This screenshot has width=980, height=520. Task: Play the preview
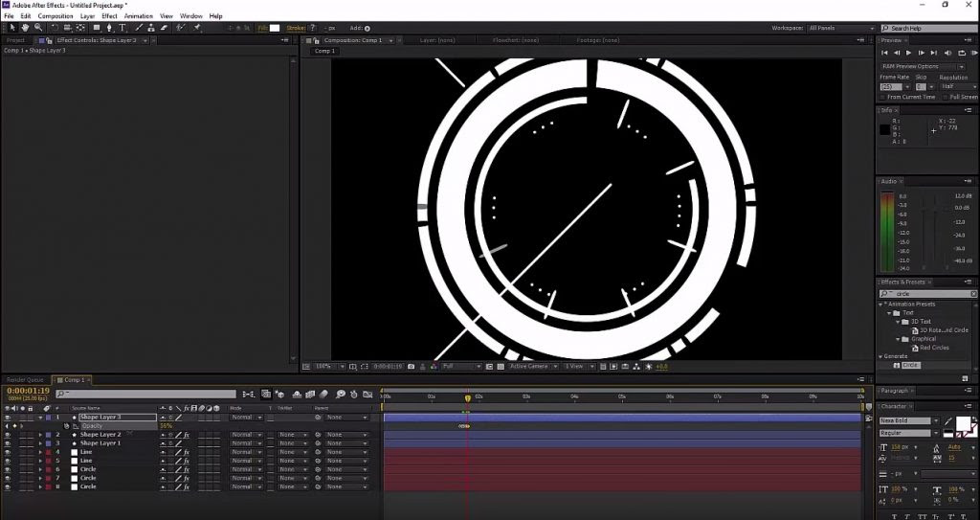tap(909, 54)
